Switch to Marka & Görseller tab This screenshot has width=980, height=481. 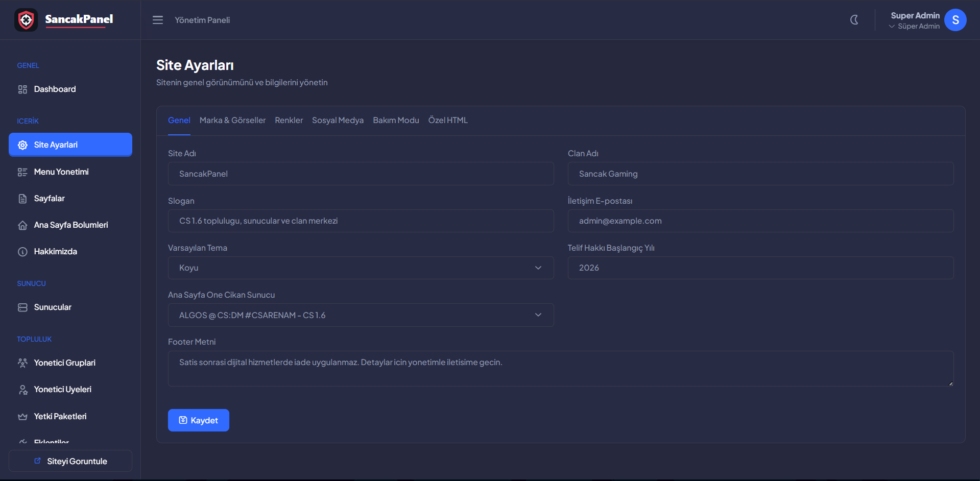point(232,121)
